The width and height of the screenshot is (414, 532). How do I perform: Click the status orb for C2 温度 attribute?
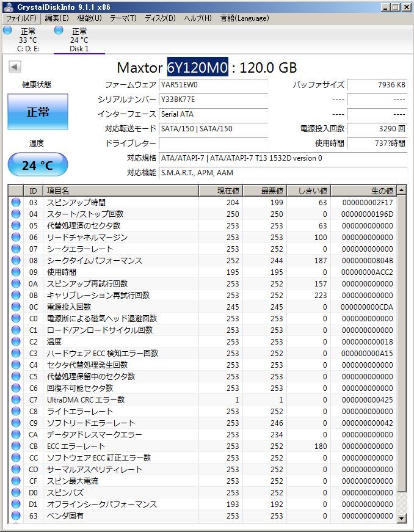click(16, 341)
